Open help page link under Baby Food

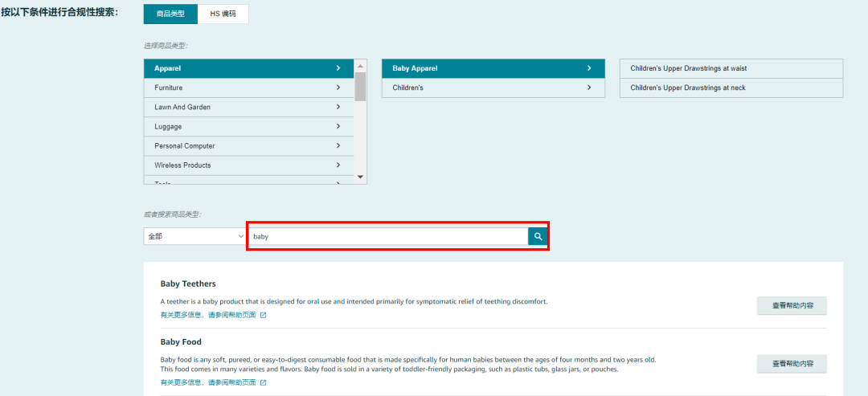click(x=208, y=382)
